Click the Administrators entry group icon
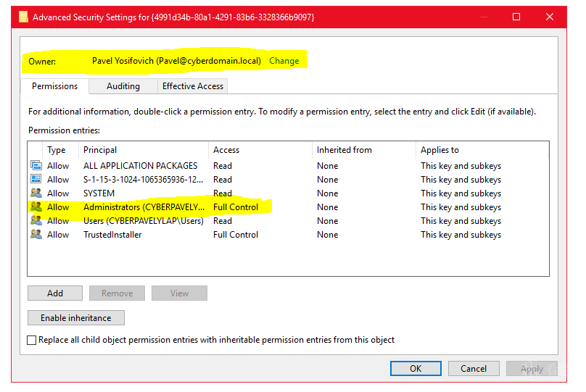This screenshot has width=586, height=392. coord(36,207)
